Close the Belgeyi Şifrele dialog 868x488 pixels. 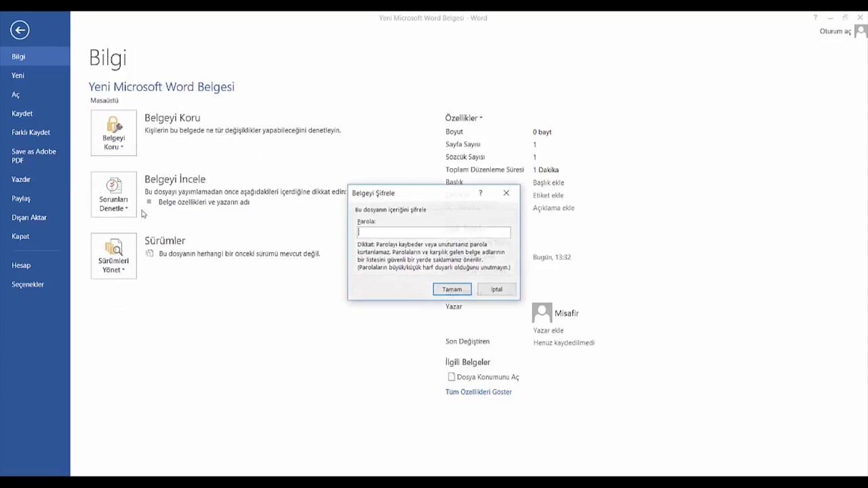click(506, 193)
